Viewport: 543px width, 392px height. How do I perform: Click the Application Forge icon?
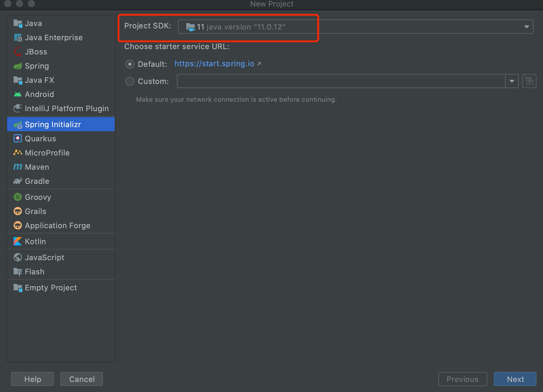[x=18, y=226]
